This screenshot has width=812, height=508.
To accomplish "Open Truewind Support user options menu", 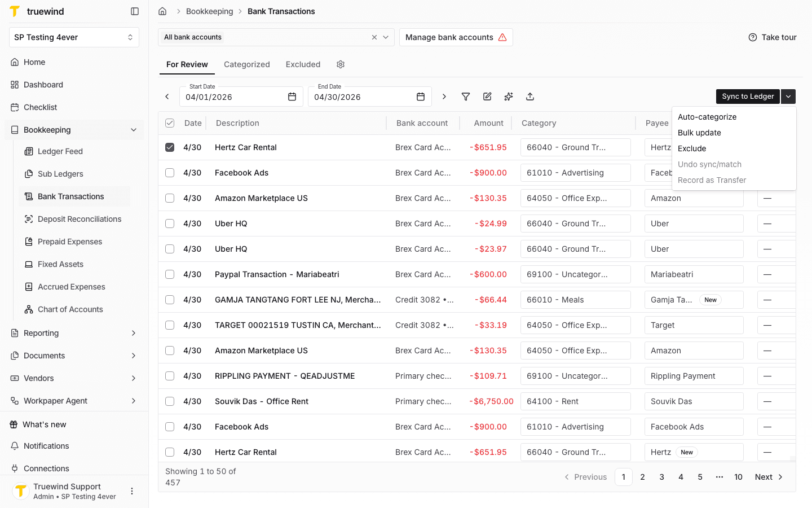I will pyautogui.click(x=132, y=491).
